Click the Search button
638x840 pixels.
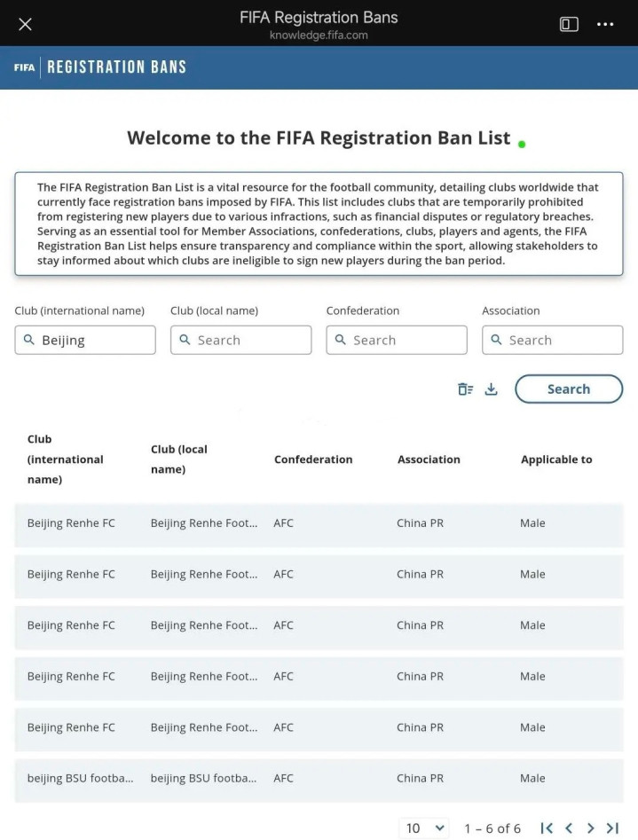click(569, 389)
